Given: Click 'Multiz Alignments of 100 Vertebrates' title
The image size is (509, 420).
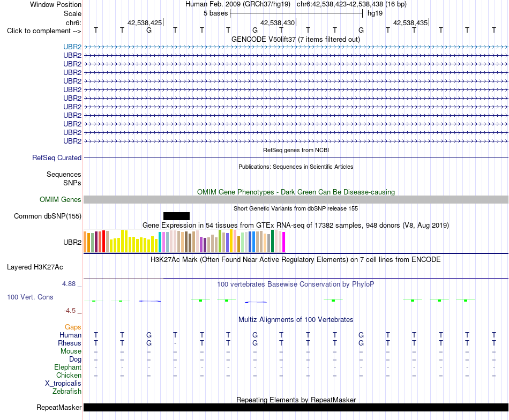Looking at the screenshot, I should coord(295,320).
